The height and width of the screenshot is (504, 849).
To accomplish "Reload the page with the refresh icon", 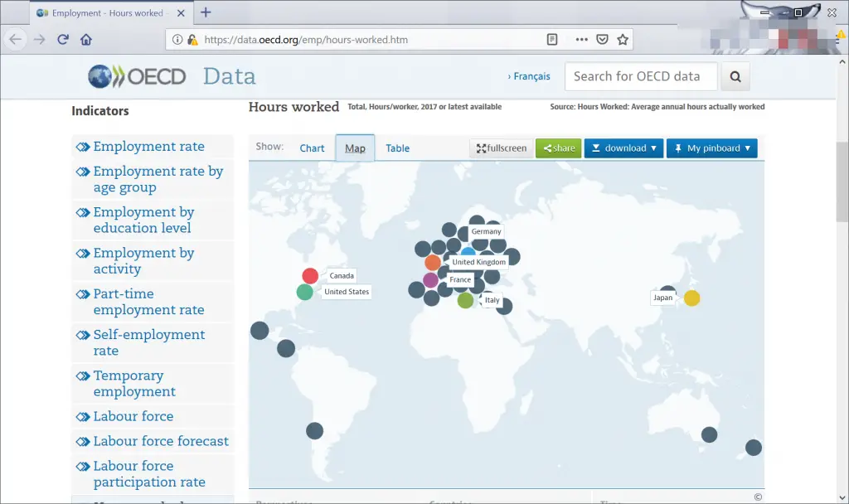I will point(62,39).
